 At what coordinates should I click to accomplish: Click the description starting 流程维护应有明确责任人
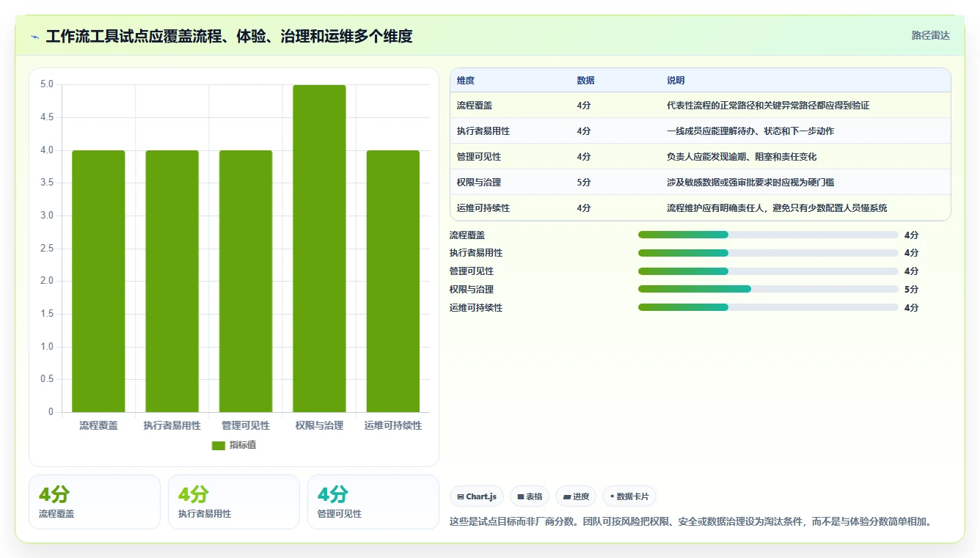[777, 208]
